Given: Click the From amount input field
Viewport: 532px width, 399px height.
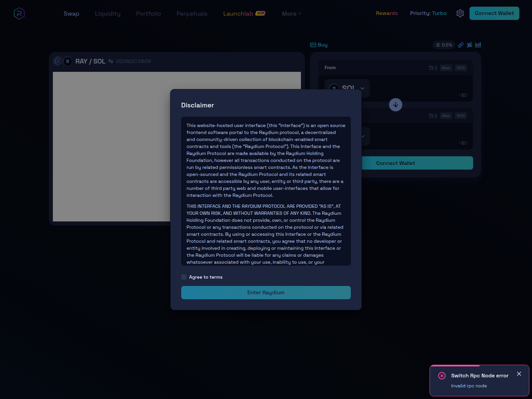Looking at the screenshot, I should (x=419, y=86).
